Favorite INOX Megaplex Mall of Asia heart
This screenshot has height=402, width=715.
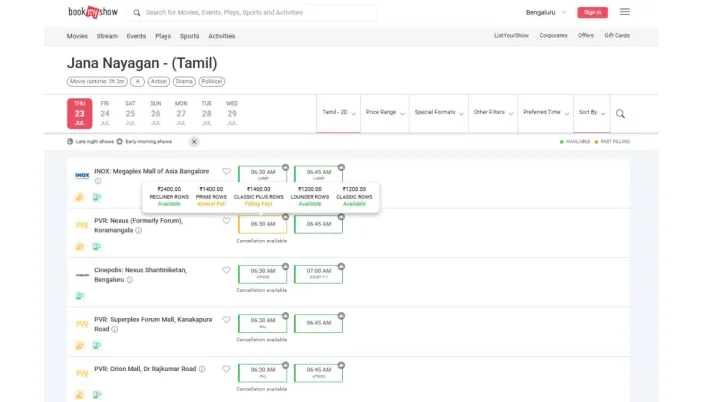(226, 171)
